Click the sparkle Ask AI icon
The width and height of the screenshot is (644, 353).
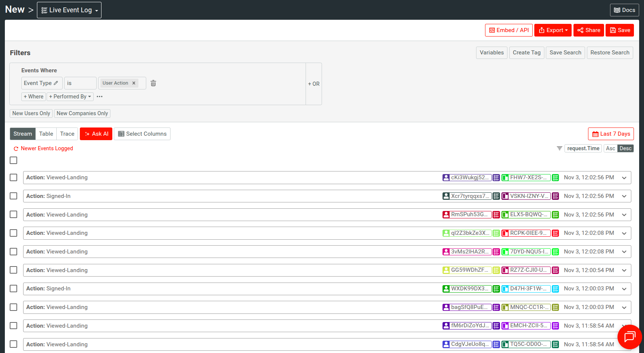[x=87, y=133]
